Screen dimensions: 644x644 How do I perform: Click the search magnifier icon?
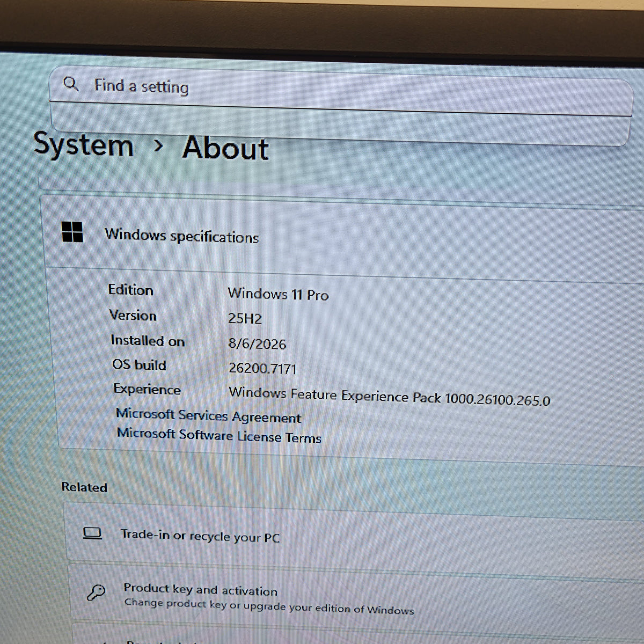[x=71, y=84]
